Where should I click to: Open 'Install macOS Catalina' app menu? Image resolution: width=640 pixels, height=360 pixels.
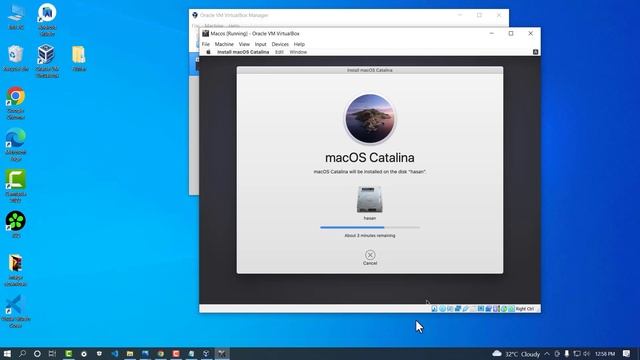pyautogui.click(x=243, y=52)
